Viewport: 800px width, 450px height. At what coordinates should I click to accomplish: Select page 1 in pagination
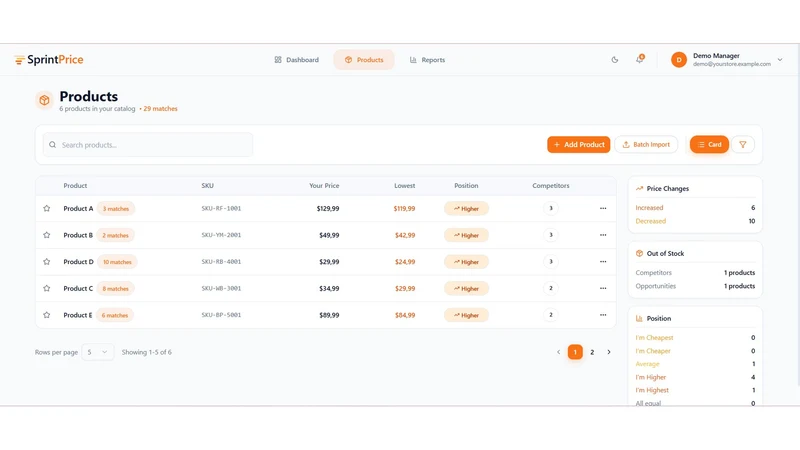[575, 352]
